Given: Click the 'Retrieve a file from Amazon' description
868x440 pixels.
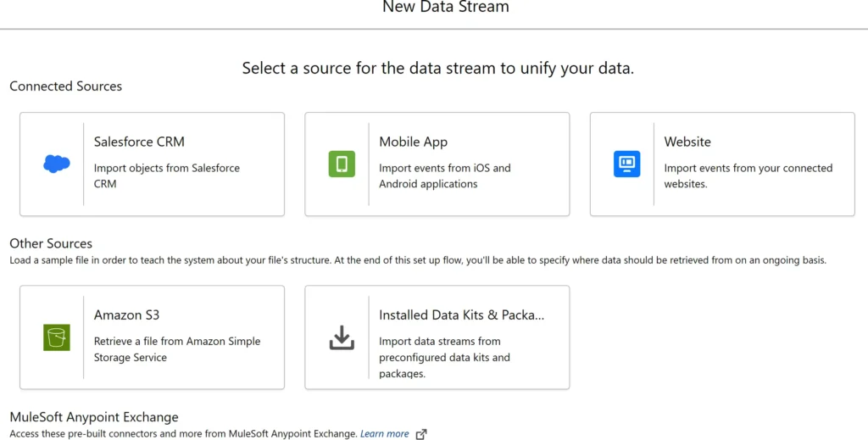Looking at the screenshot, I should (x=176, y=349).
